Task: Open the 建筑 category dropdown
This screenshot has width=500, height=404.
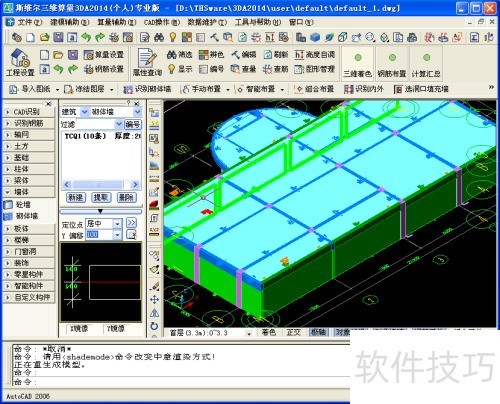Action: [x=85, y=112]
